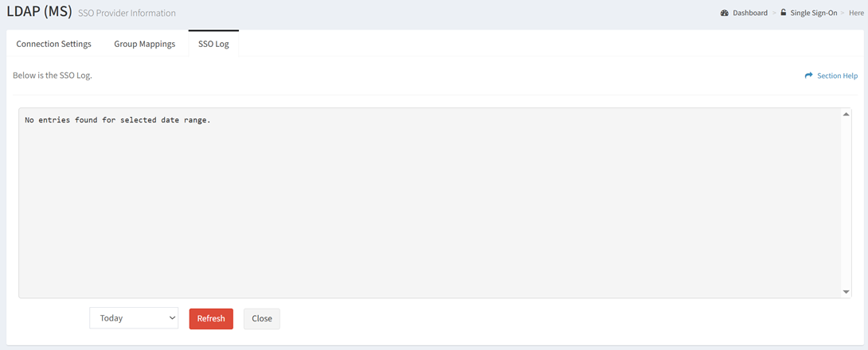Click inside the SSO log text area
This screenshot has width=868, height=350.
point(429,203)
